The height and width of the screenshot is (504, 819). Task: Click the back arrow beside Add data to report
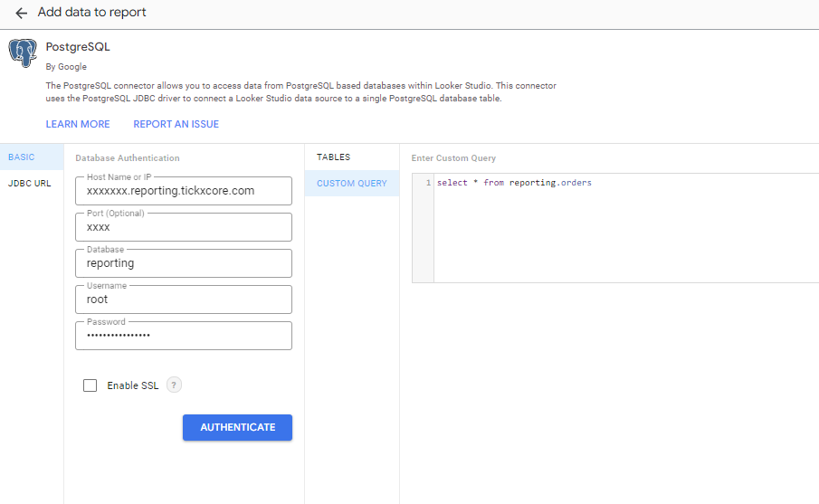22,14
